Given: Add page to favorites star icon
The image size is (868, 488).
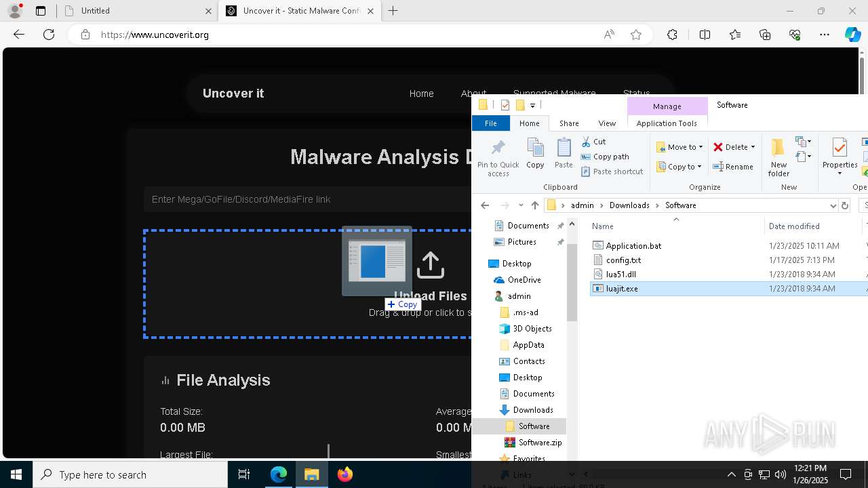Looking at the screenshot, I should 636,35.
